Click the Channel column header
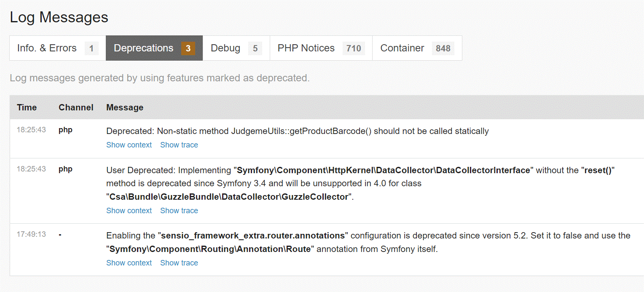Viewport: 644px width, 292px height. coord(76,107)
